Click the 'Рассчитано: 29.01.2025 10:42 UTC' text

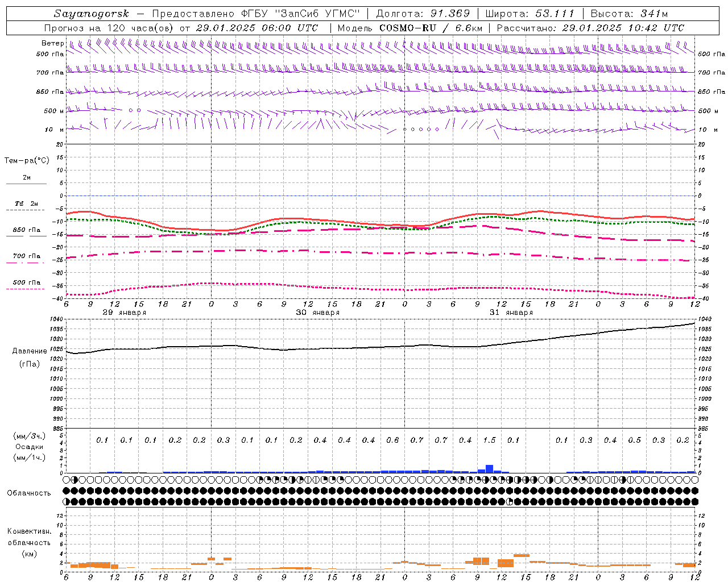point(590,28)
